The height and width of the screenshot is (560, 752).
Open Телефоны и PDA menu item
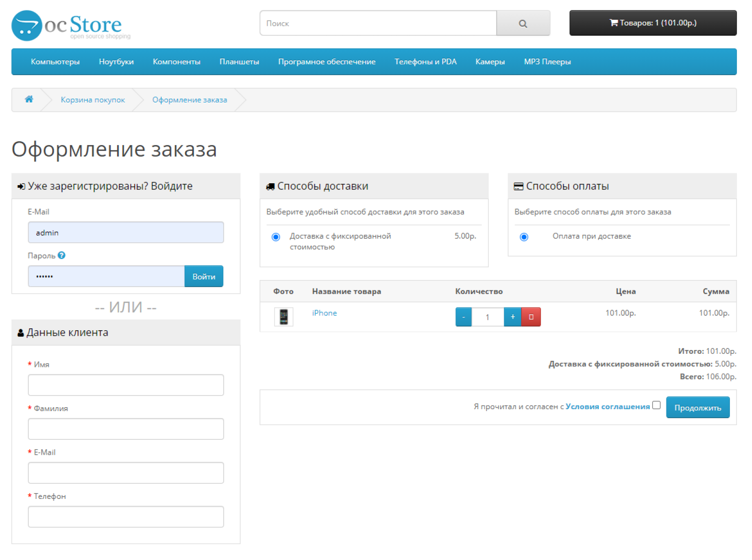coord(425,62)
